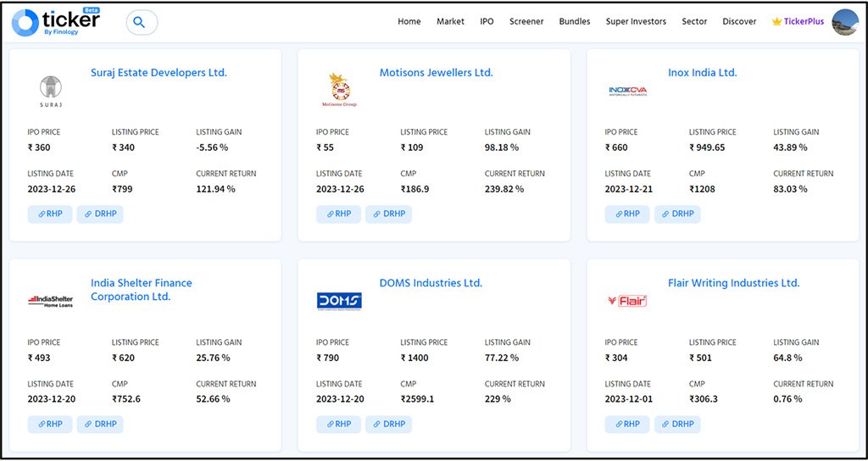Viewport: 868px width, 461px height.
Task: Open RHP for Suraj Estate Developers
Action: click(x=50, y=214)
